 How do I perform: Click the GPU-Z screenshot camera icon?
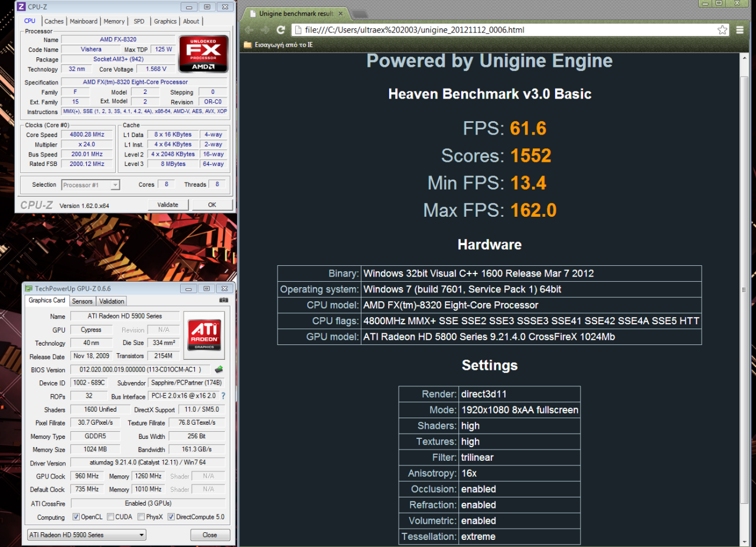(x=223, y=300)
